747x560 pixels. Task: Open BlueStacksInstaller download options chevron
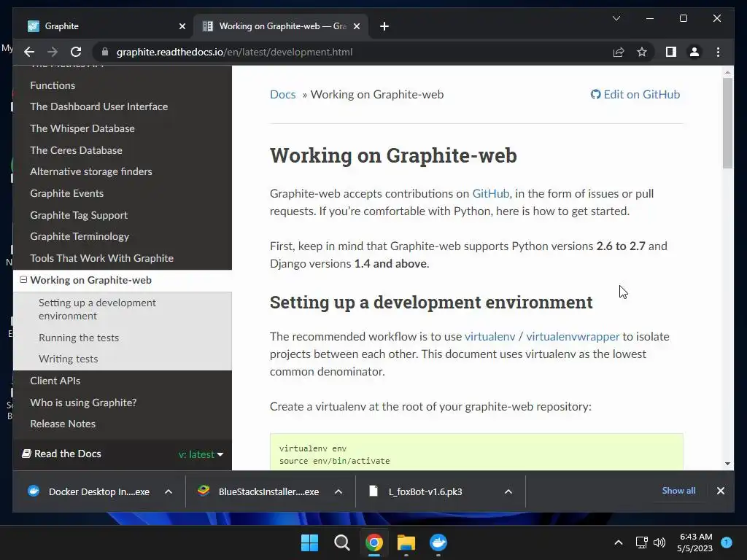[x=338, y=492]
